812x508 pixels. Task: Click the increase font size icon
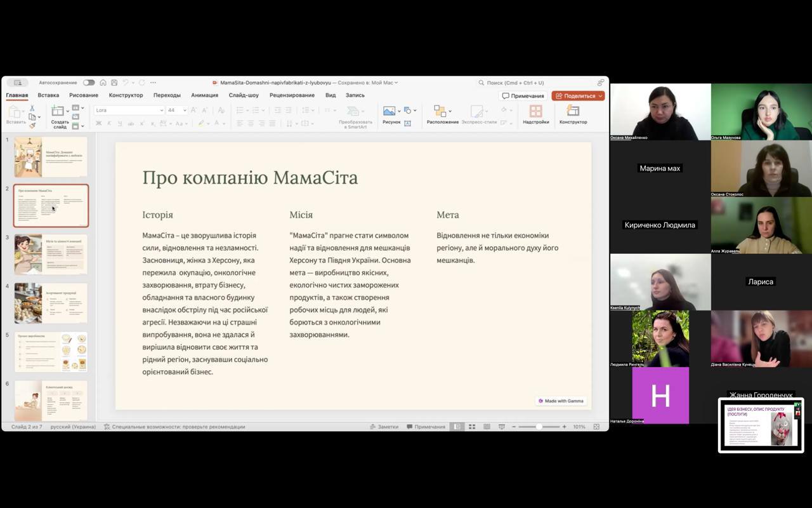click(194, 110)
